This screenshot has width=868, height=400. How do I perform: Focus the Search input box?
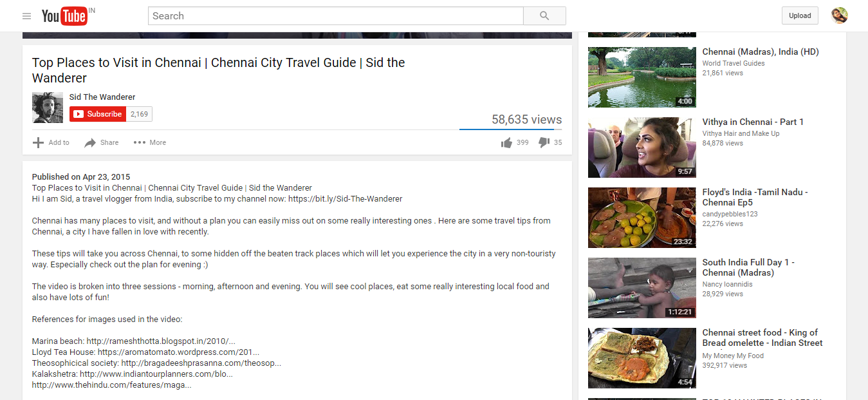click(x=335, y=16)
